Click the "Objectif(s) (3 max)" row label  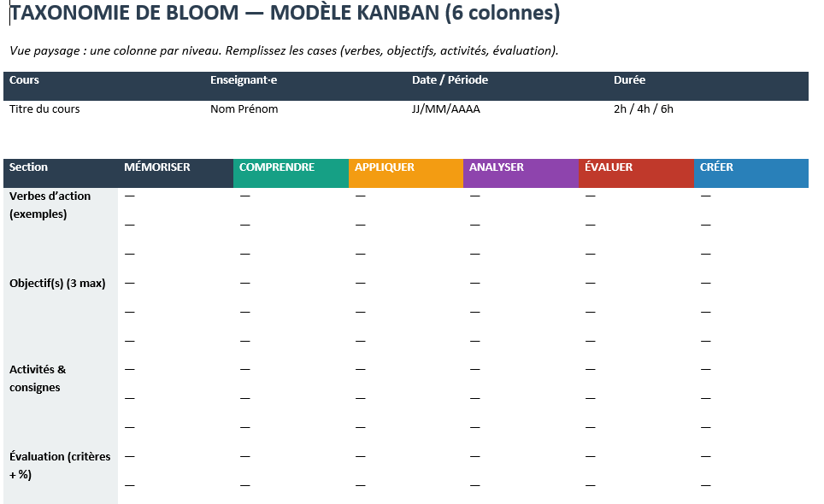point(57,284)
